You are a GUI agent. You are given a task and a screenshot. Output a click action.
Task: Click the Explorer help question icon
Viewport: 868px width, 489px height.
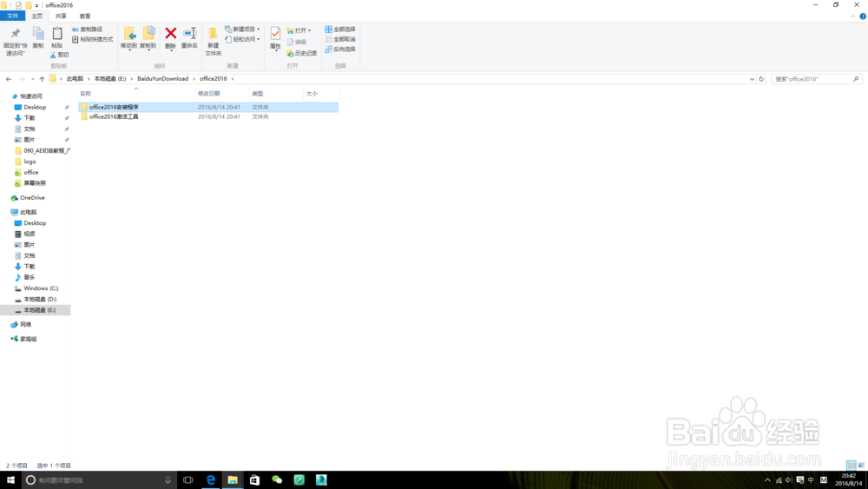(863, 17)
